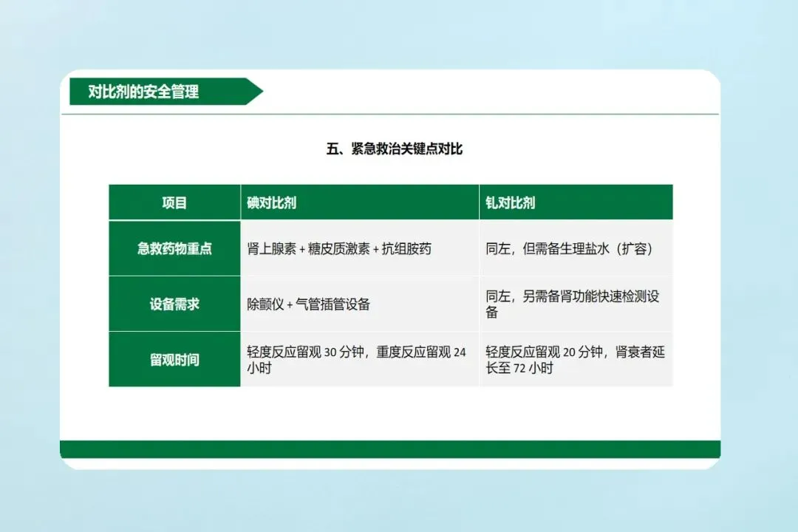798x532 pixels.
Task: Click the '项目' table header cell
Action: click(x=174, y=202)
